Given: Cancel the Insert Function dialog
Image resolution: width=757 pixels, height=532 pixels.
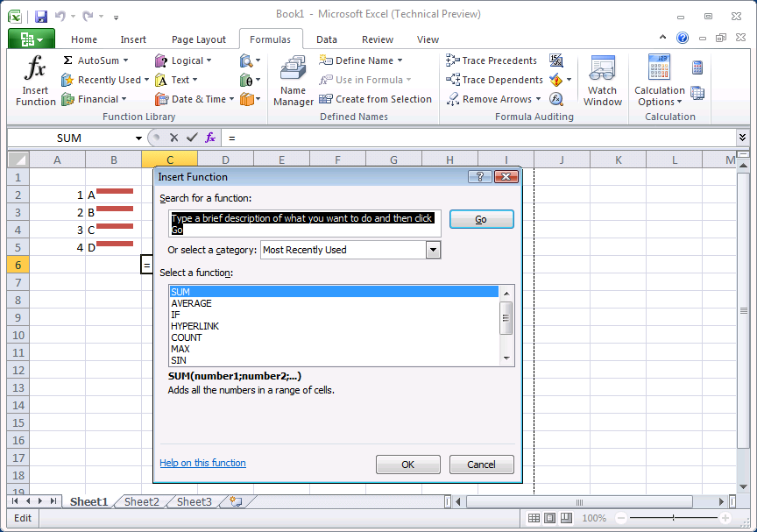Looking at the screenshot, I should pos(481,465).
